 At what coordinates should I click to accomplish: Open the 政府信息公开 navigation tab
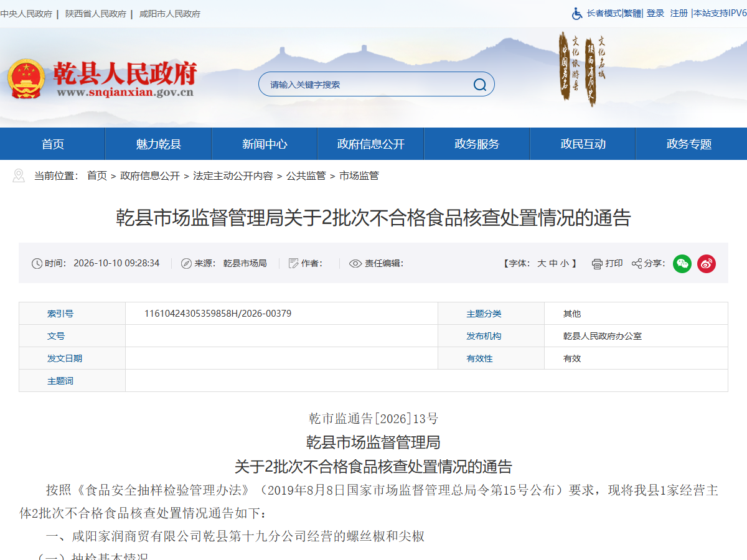(x=371, y=144)
